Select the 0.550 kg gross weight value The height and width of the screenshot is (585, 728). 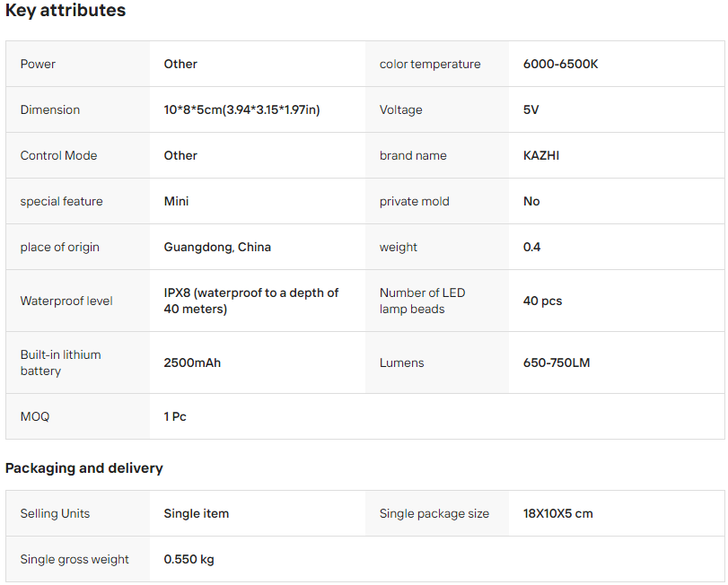tap(189, 559)
